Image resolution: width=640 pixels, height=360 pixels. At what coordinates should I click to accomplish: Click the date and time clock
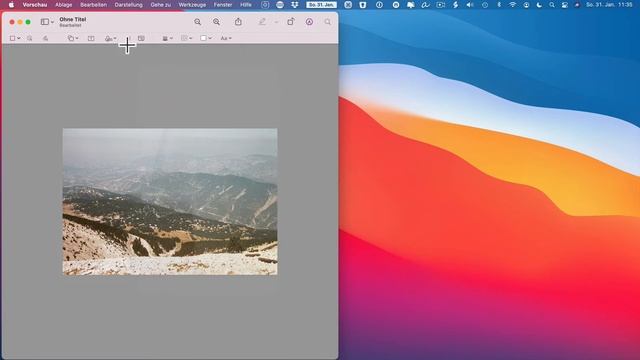tap(609, 5)
